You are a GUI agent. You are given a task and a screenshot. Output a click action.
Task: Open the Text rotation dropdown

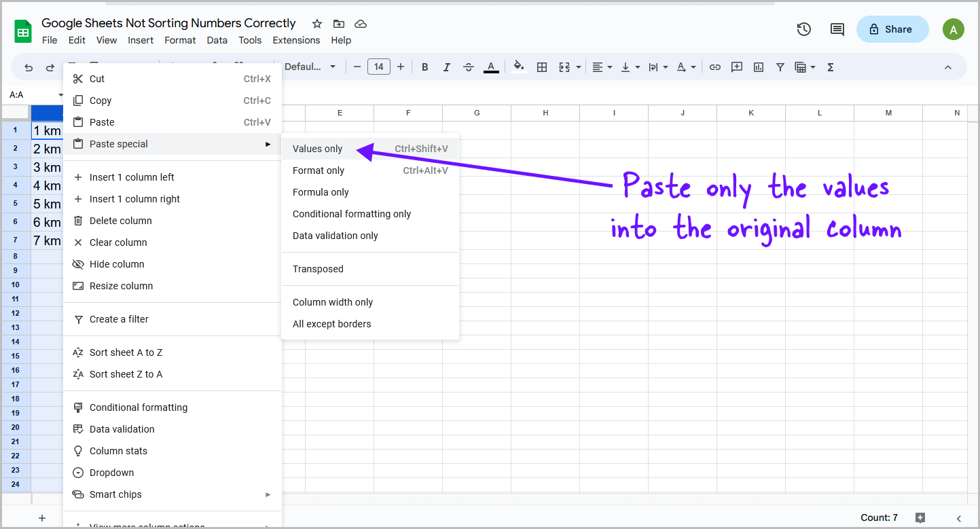[685, 67]
